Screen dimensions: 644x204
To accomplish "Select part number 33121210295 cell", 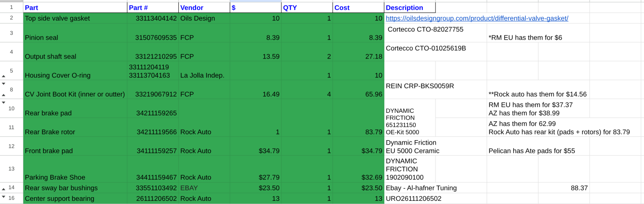I will click(x=153, y=52).
